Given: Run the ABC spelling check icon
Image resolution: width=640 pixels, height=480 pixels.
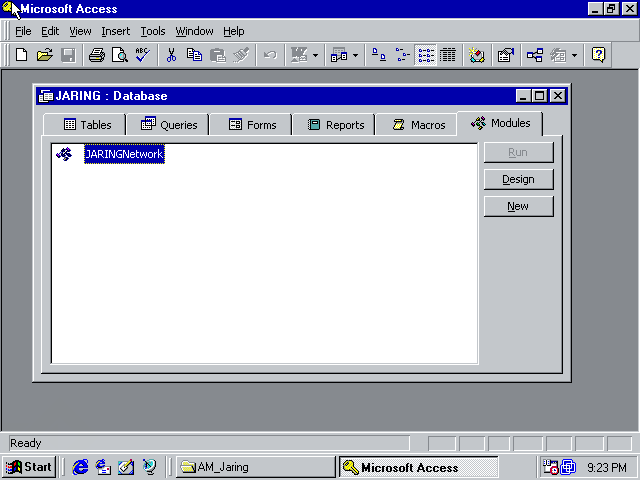Looking at the screenshot, I should (143, 55).
